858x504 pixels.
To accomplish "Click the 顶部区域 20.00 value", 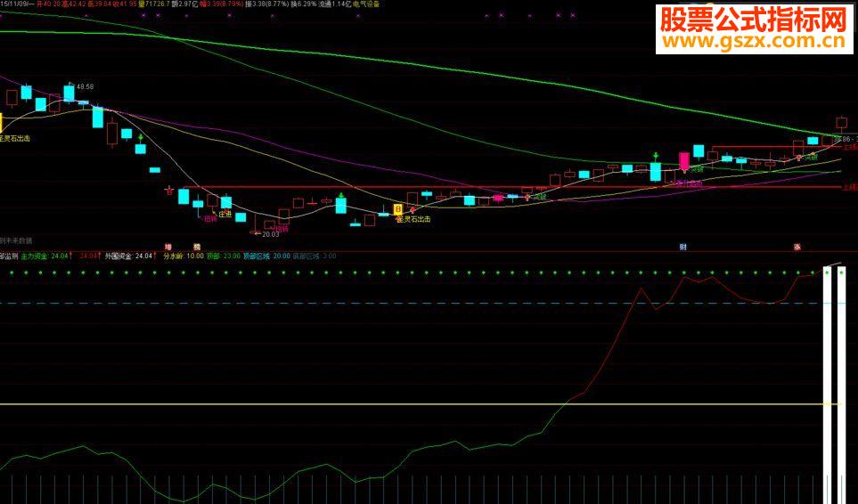I will [266, 256].
